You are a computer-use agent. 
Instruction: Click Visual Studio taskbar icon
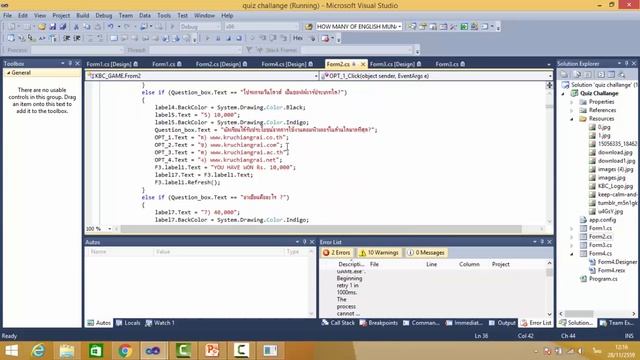[153, 351]
